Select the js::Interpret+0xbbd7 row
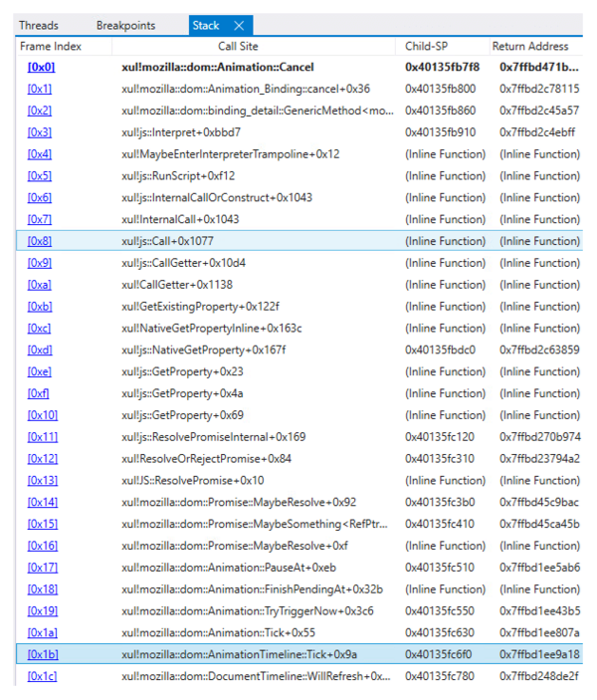 [181, 132]
